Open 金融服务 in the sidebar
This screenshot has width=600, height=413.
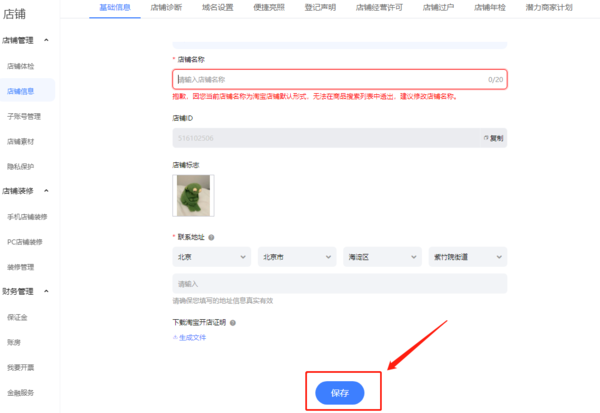pyautogui.click(x=21, y=393)
